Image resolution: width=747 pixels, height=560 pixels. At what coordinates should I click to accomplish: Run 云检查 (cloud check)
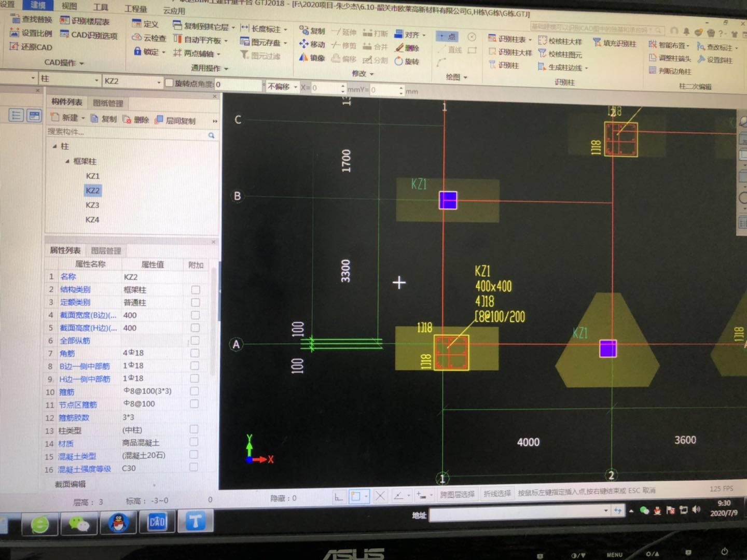(149, 38)
